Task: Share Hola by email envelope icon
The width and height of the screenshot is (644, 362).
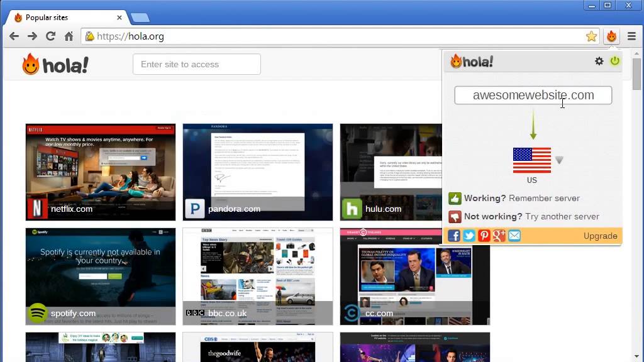Action: point(514,236)
